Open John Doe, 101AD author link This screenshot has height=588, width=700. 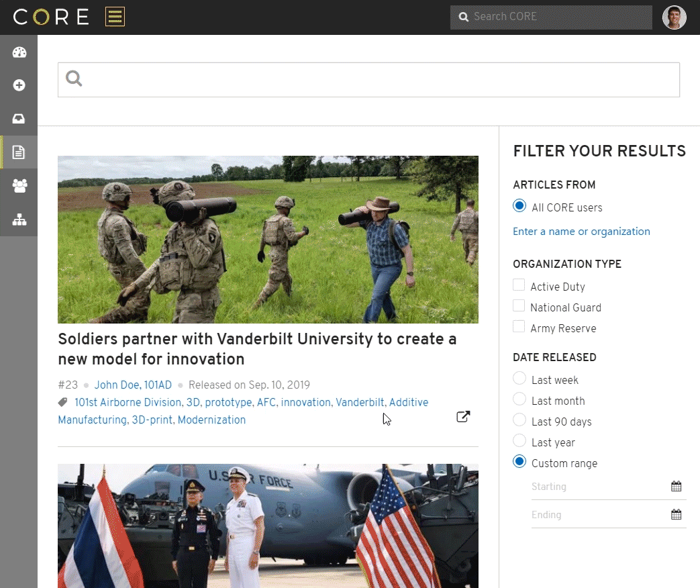(133, 385)
